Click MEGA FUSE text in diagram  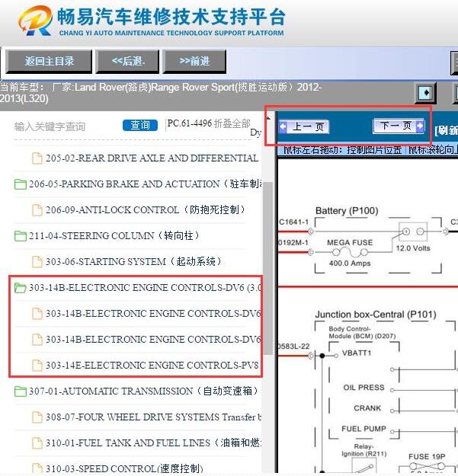(350, 242)
